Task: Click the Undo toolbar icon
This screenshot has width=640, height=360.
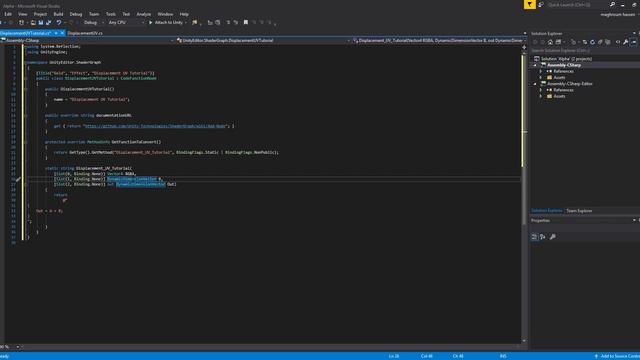Action: pyautogui.click(x=59, y=22)
